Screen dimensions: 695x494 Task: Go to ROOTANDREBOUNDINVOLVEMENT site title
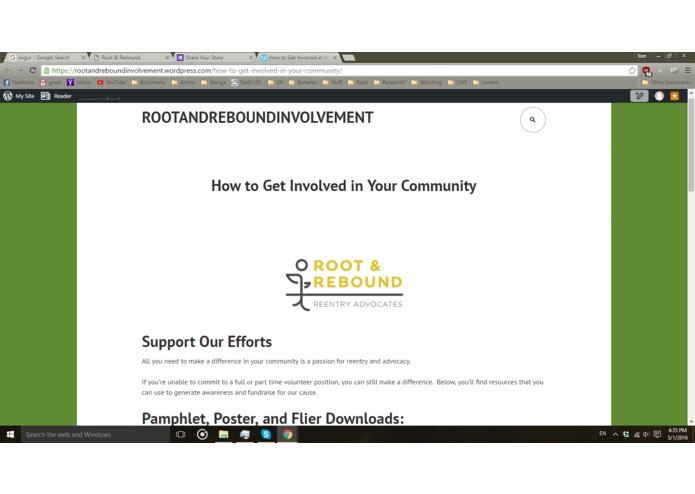pos(258,117)
